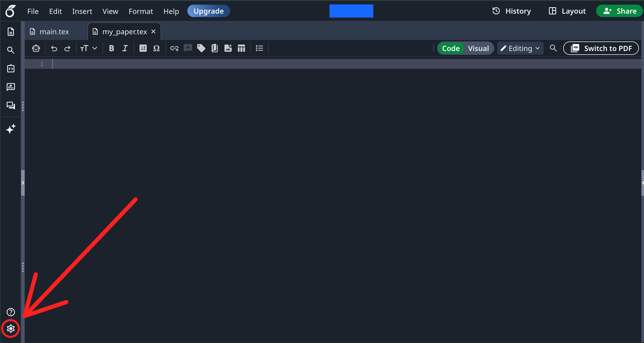Click the Share button
This screenshot has width=644, height=343.
[620, 11]
